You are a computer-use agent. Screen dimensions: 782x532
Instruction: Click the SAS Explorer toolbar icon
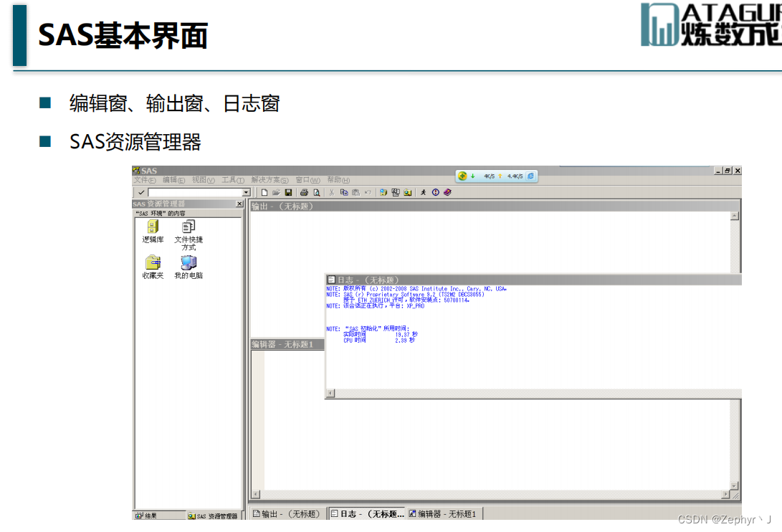(407, 193)
